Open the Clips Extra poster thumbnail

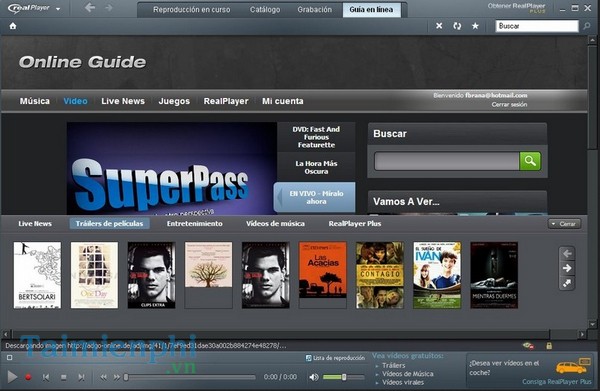pos(152,275)
